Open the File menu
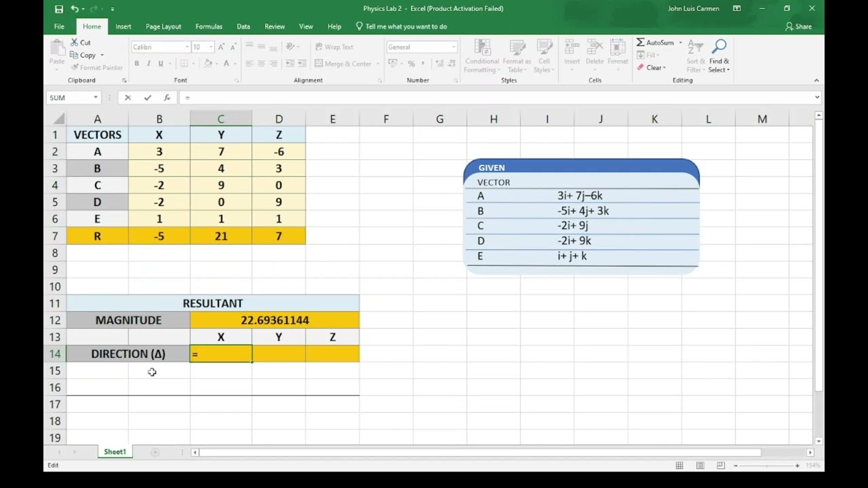 tap(59, 26)
